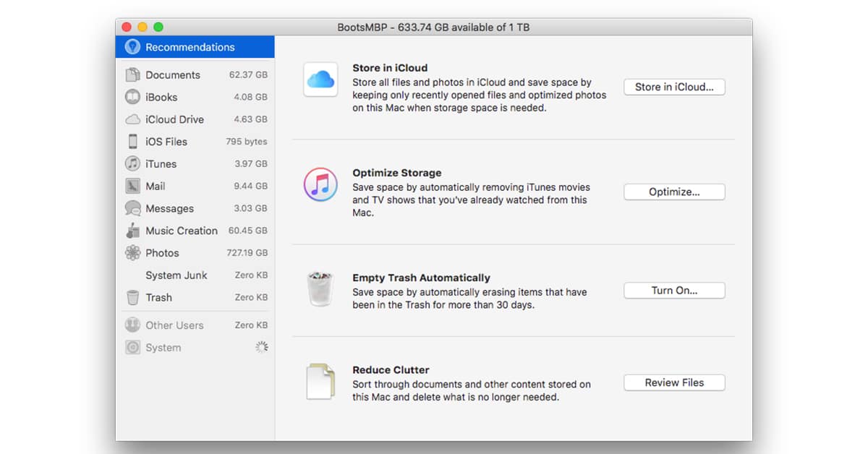Select System Junk in the sidebar
This screenshot has height=454, width=868.
click(176, 275)
